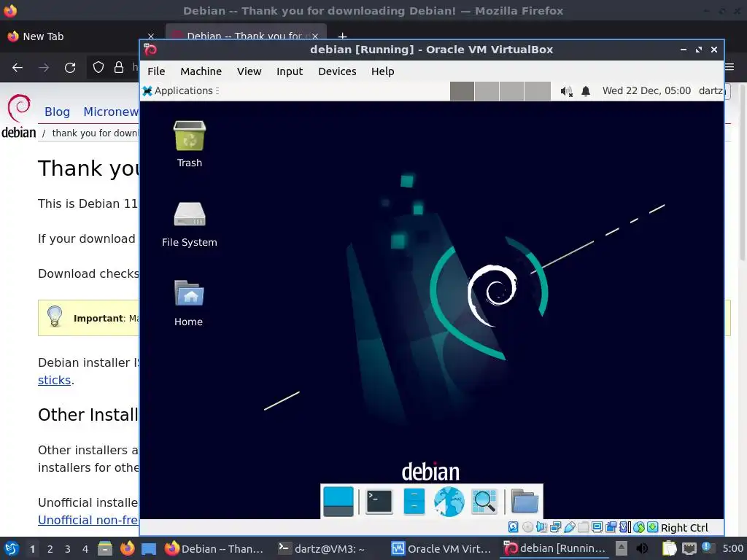Click mouse integration icon in status bar
The height and width of the screenshot is (560, 747).
(x=639, y=527)
